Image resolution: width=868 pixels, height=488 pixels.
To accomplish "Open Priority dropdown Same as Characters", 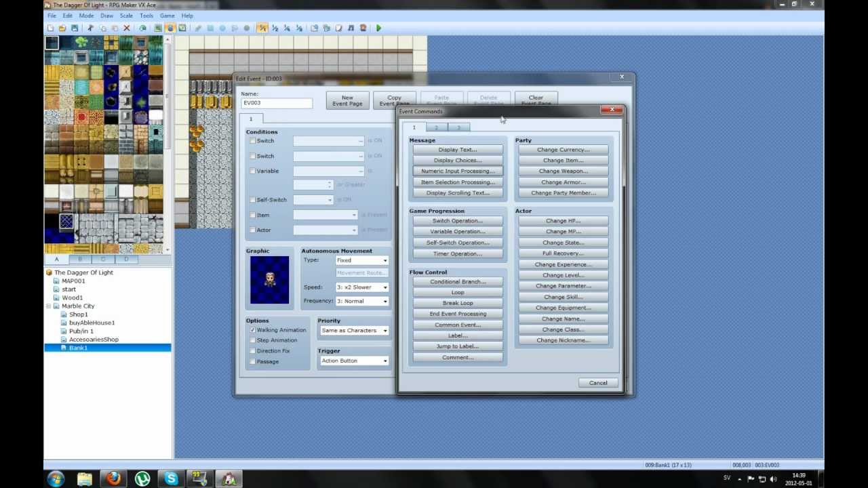I will pos(354,331).
